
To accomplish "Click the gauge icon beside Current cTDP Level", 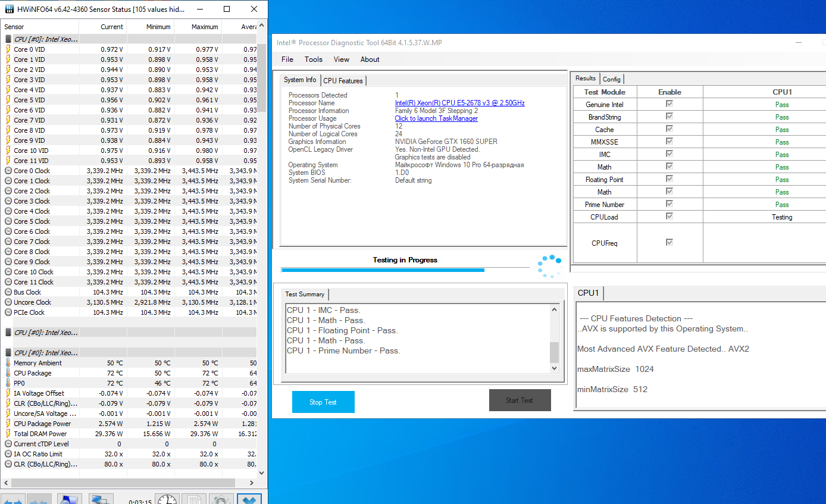I will 8,444.
